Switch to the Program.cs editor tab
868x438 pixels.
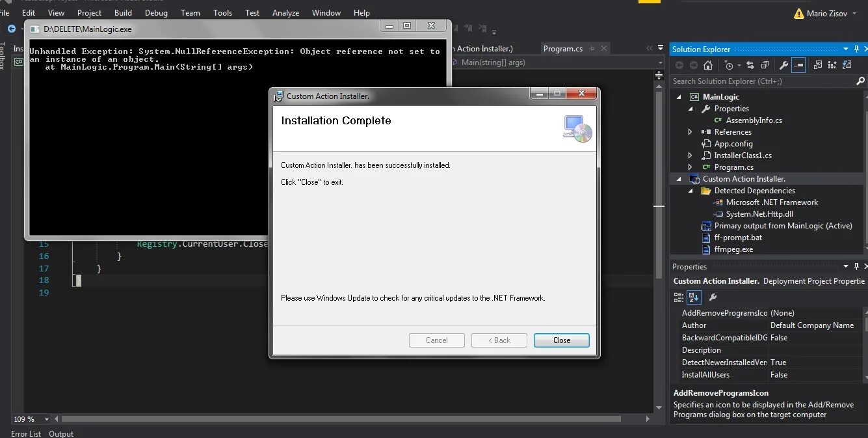(563, 48)
